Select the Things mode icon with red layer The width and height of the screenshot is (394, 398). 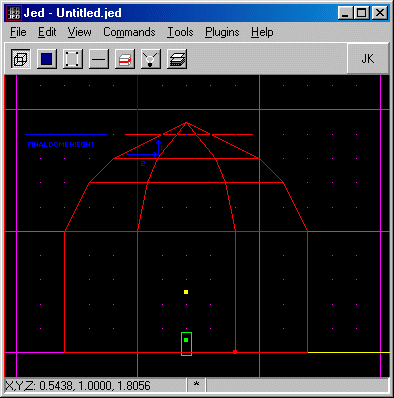click(125, 59)
